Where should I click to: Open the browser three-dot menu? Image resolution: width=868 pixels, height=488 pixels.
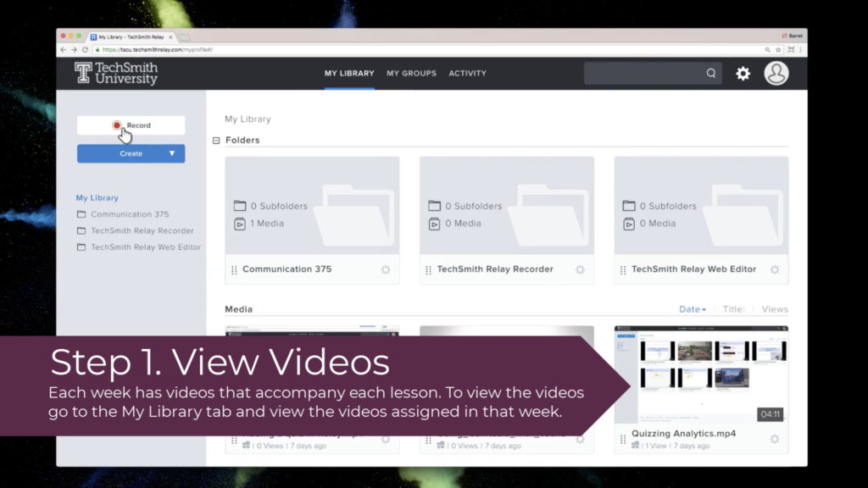click(800, 50)
